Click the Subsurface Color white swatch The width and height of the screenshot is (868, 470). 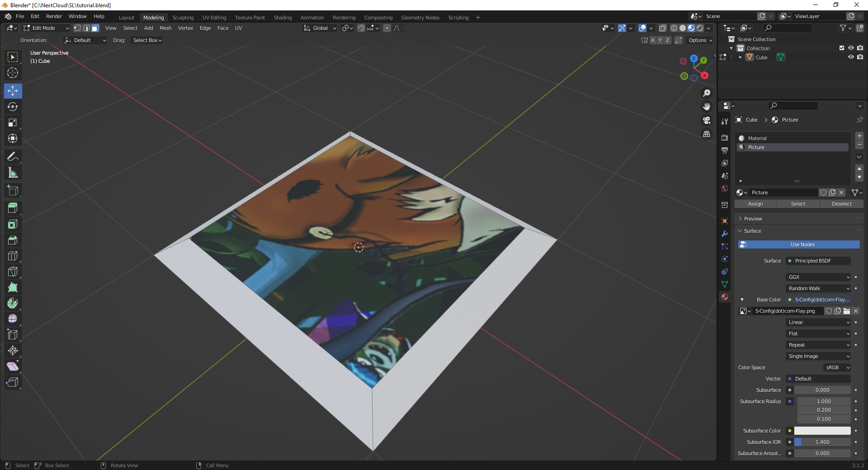(x=822, y=431)
